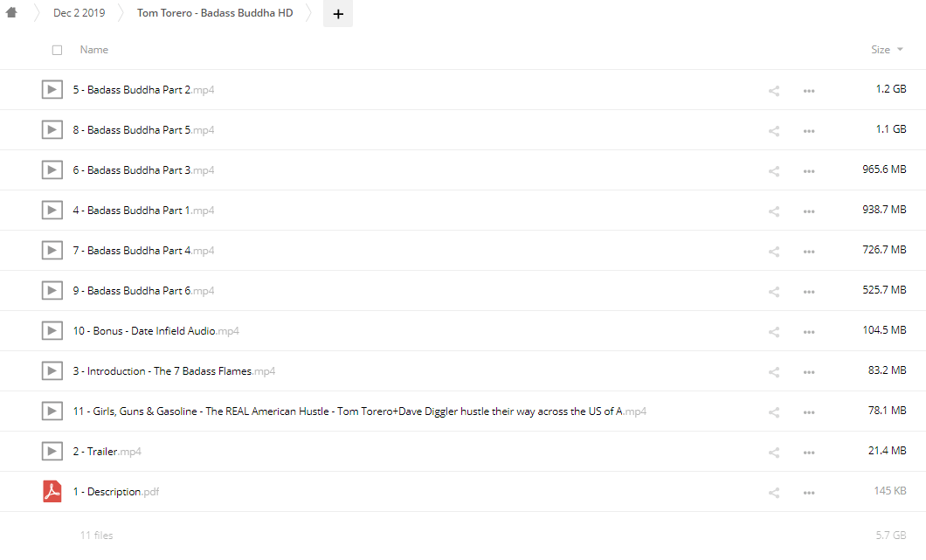The height and width of the screenshot is (560, 926).
Task: Share 11 - Girls, Guns & Gasoline video
Action: click(774, 412)
